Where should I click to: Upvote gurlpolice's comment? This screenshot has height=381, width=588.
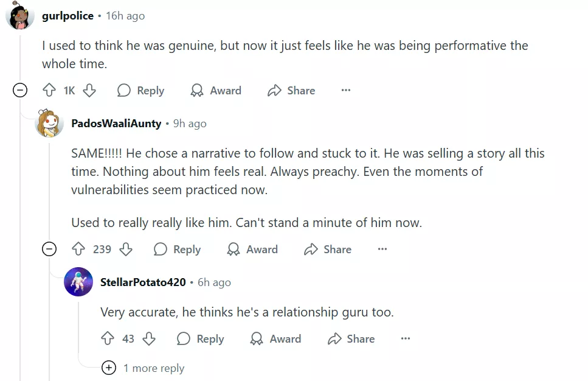(49, 91)
